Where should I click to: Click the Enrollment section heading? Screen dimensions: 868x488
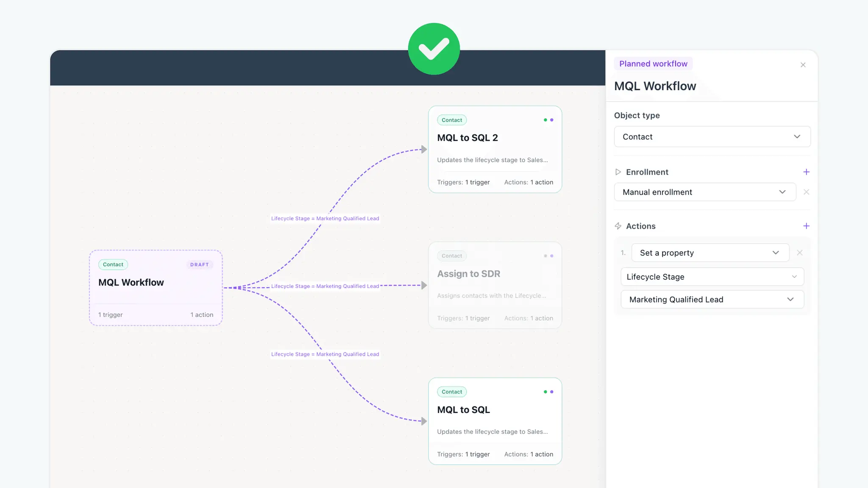pyautogui.click(x=647, y=172)
